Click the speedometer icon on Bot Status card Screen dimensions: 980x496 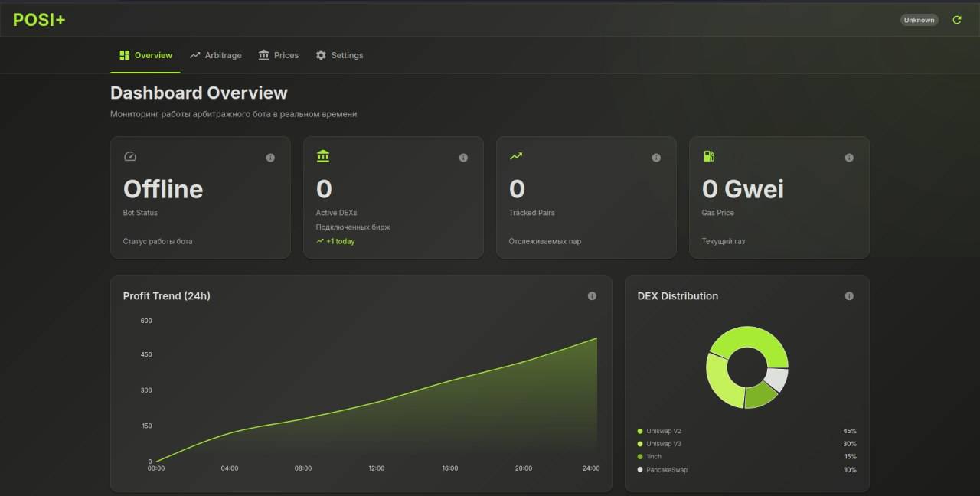click(130, 157)
